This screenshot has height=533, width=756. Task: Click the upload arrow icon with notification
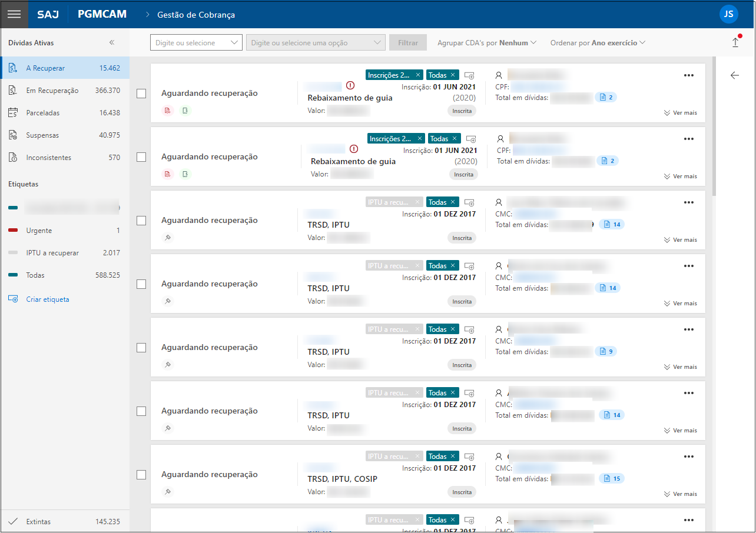coord(735,42)
